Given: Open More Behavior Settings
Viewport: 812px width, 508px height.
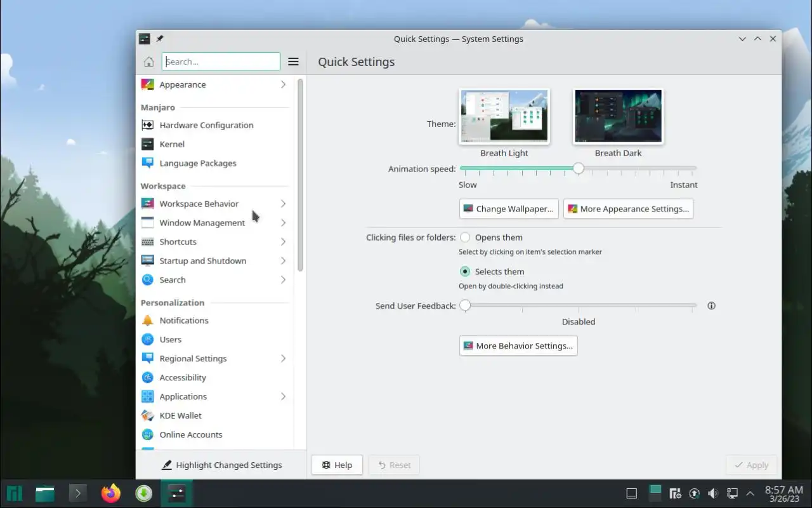Looking at the screenshot, I should [518, 346].
